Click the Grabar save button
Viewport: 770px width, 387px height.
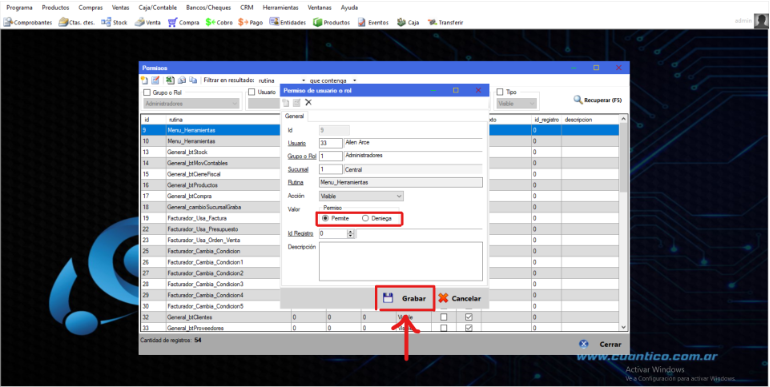405,299
